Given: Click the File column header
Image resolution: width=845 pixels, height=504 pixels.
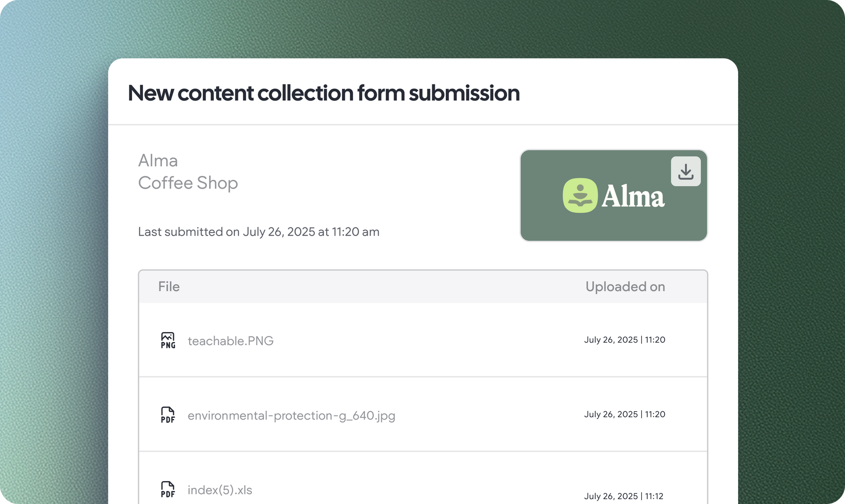Looking at the screenshot, I should 169,287.
